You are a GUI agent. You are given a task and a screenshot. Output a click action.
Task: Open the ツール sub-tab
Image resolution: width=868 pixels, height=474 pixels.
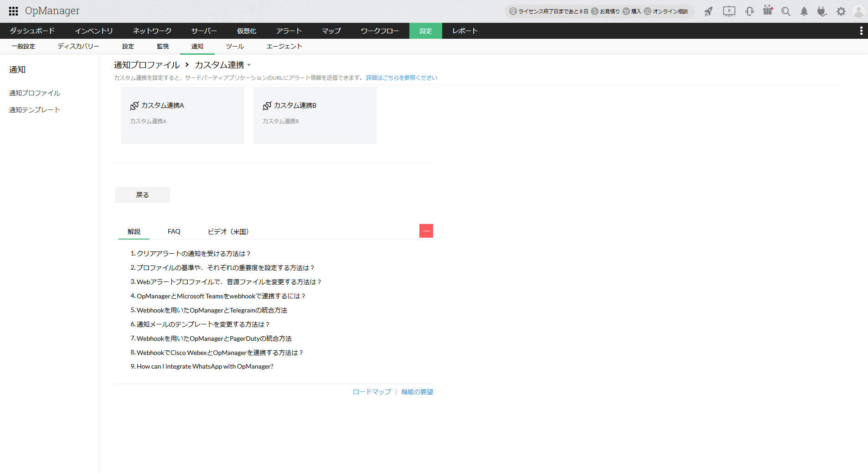[235, 47]
